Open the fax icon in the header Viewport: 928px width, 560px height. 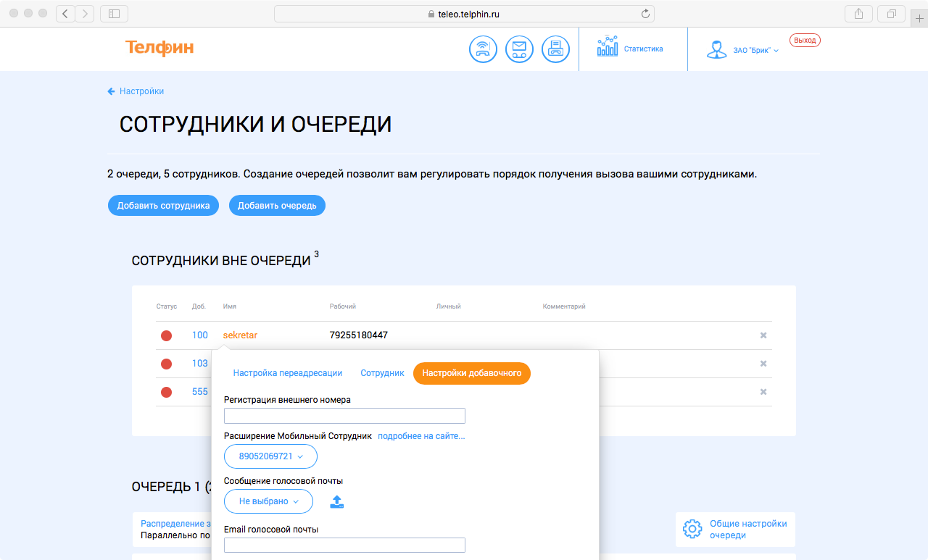coord(555,49)
